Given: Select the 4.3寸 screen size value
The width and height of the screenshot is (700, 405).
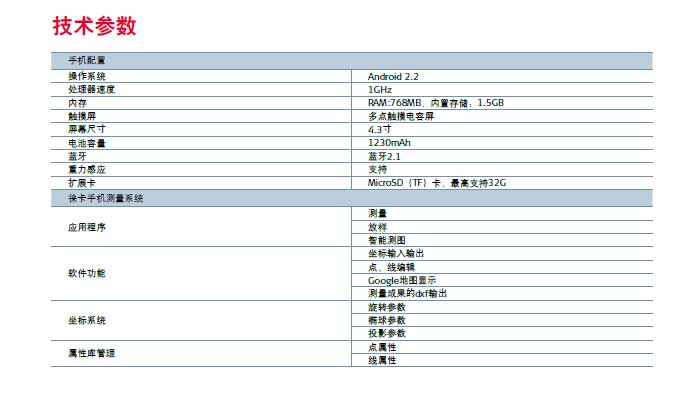Looking at the screenshot, I should [379, 129].
